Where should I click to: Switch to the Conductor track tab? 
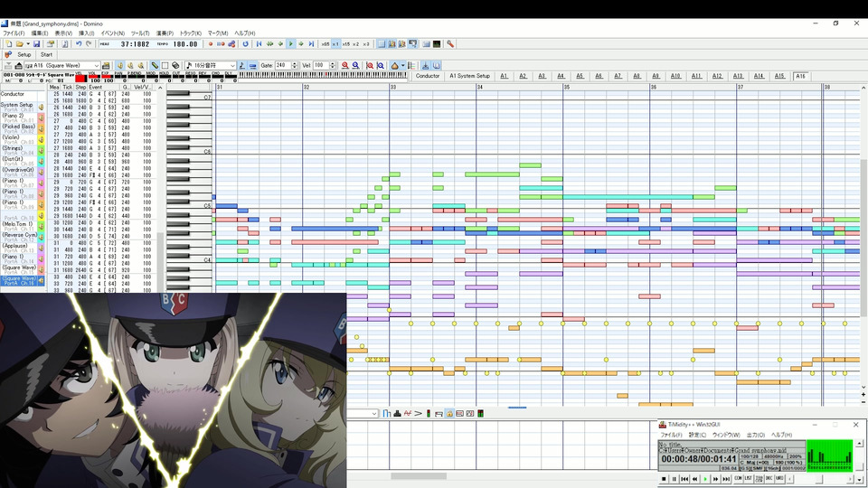[x=428, y=76]
